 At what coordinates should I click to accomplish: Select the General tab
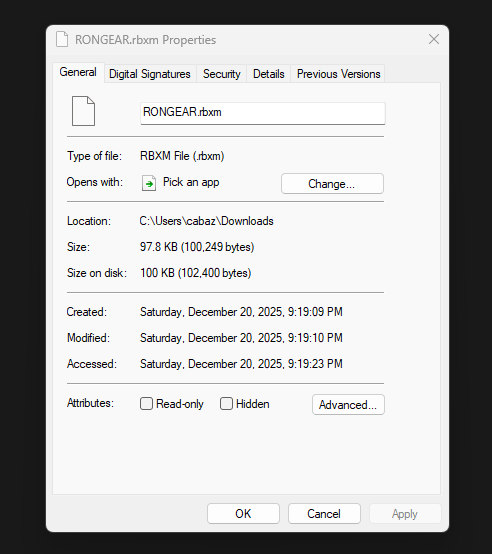click(x=78, y=72)
